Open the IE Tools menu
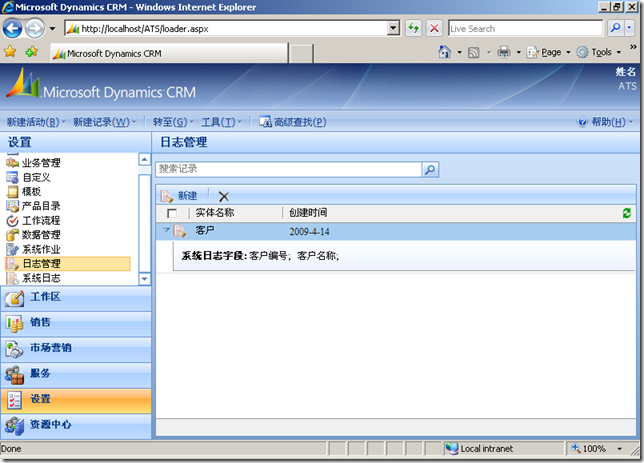This screenshot has height=463, width=644. 599,52
